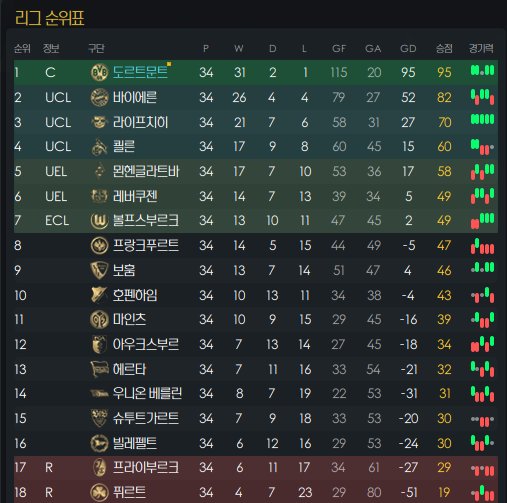Click the Mainz 05 crest icon

(99, 319)
